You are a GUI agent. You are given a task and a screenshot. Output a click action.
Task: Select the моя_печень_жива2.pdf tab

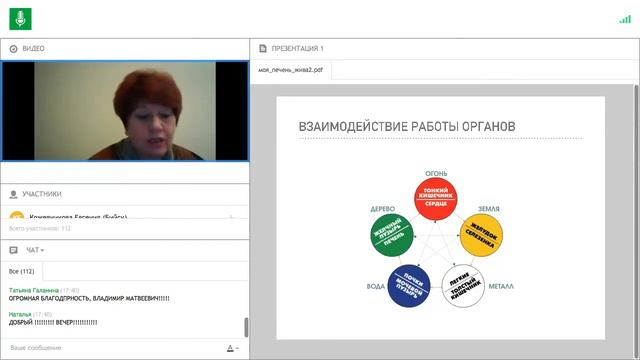click(x=291, y=70)
